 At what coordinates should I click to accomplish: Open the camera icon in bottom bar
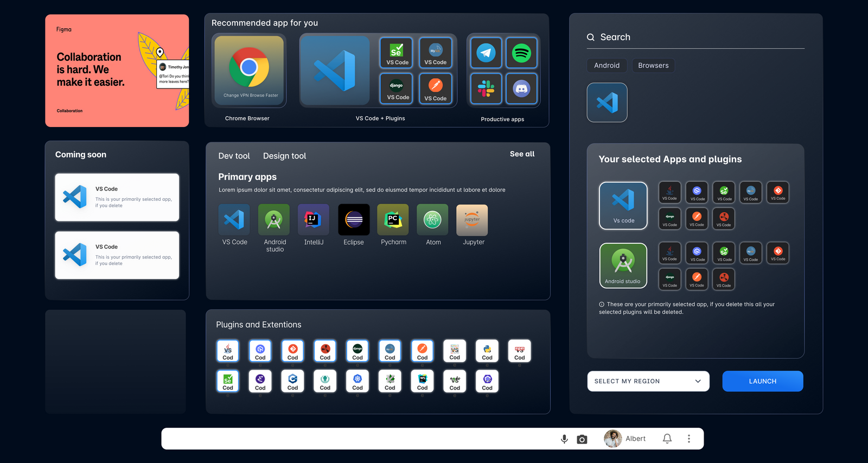(x=582, y=439)
